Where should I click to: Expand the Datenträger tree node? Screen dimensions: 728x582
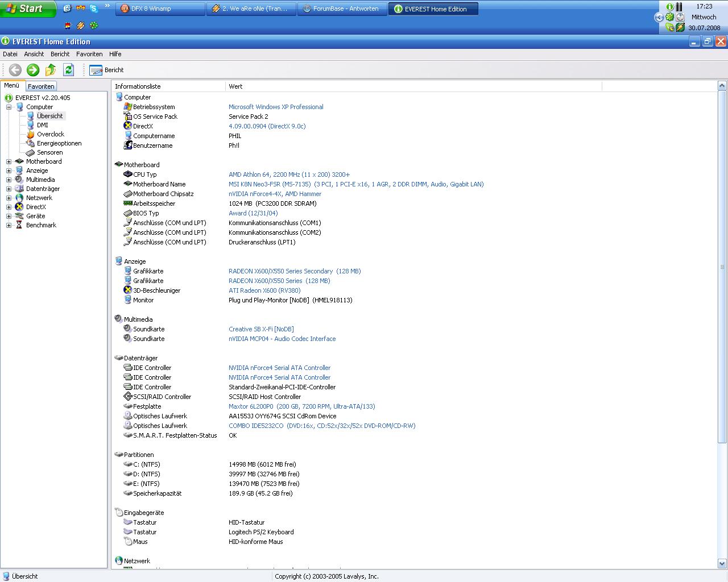point(9,189)
